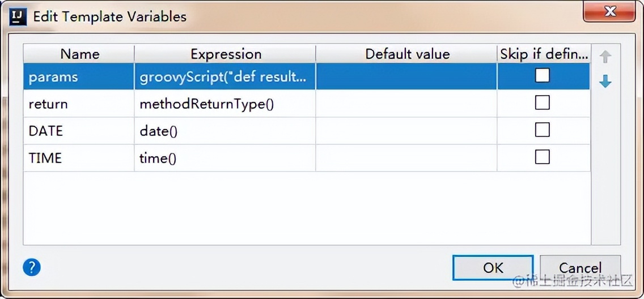Close the Edit Template Variables dialog

click(609, 12)
